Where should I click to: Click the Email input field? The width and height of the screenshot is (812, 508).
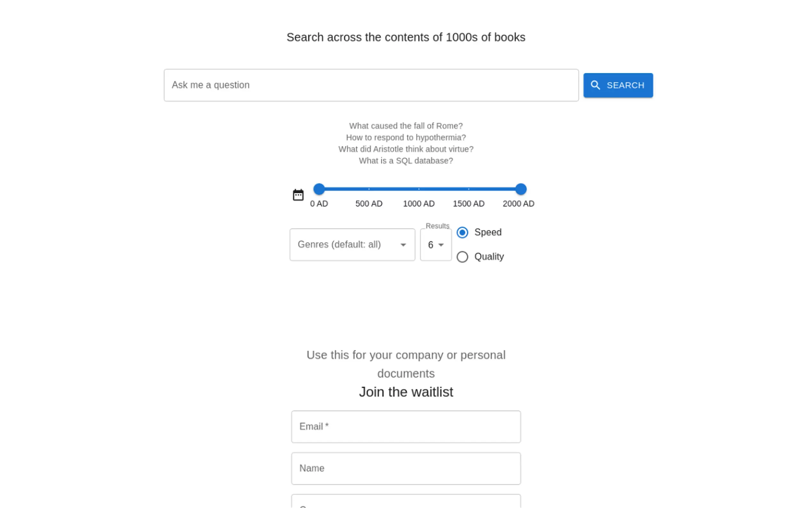coord(406,427)
